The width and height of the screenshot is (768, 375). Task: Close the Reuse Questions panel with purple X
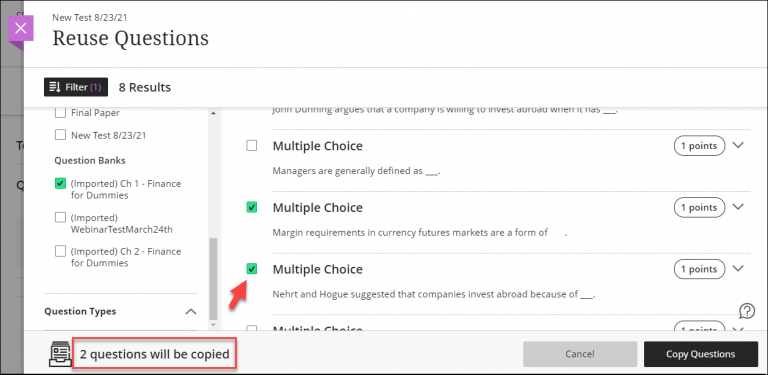pyautogui.click(x=21, y=28)
